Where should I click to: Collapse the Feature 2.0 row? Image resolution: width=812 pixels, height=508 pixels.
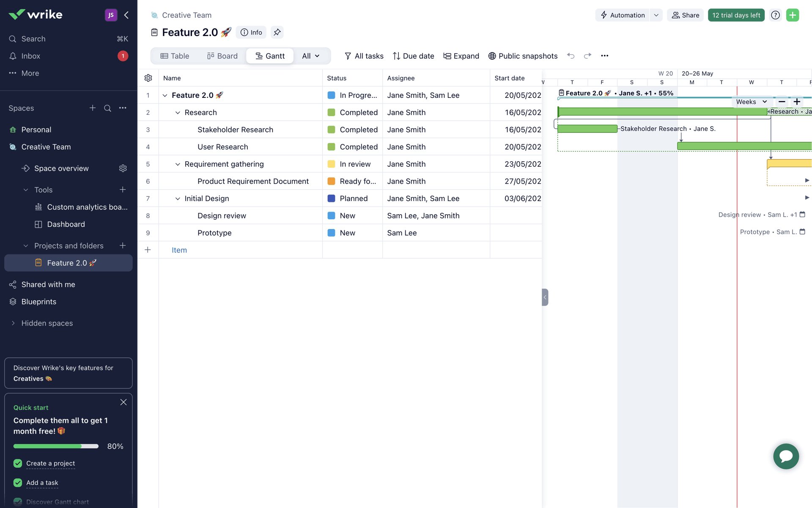165,95
